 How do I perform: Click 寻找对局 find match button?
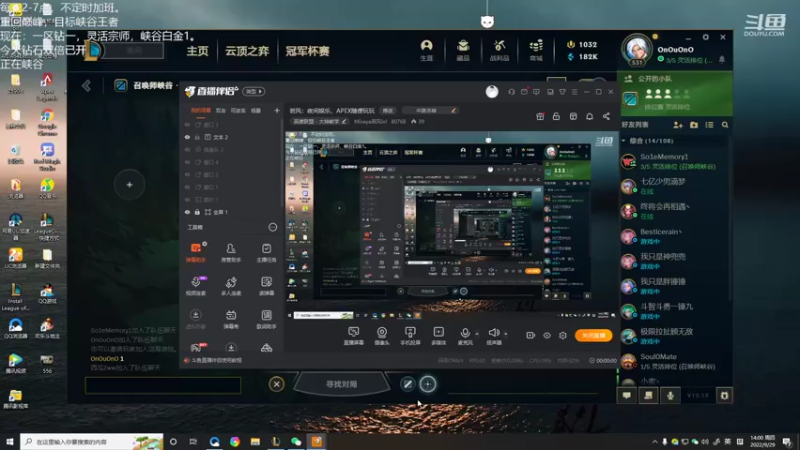pos(341,384)
